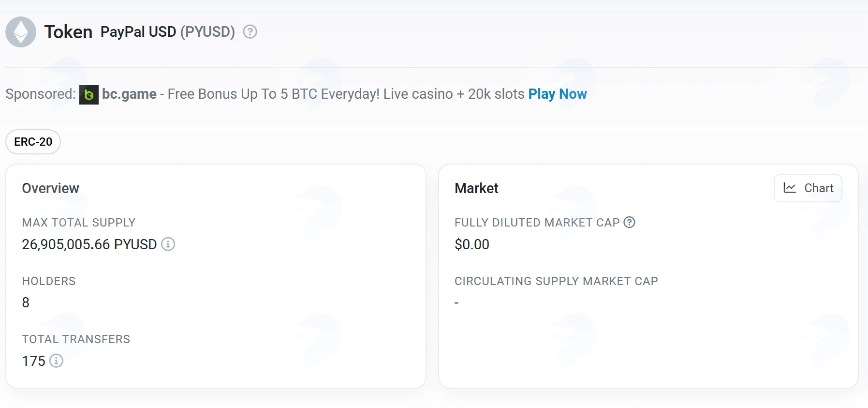This screenshot has width=868, height=408.
Task: Click the $0.00 fully diluted market cap value
Action: 472,244
